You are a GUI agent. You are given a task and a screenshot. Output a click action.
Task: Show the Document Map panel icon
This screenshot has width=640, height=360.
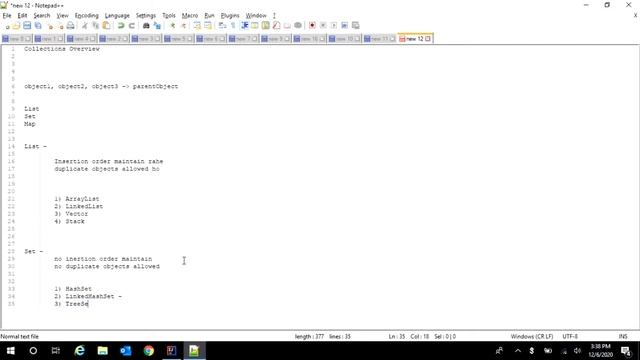click(265, 26)
